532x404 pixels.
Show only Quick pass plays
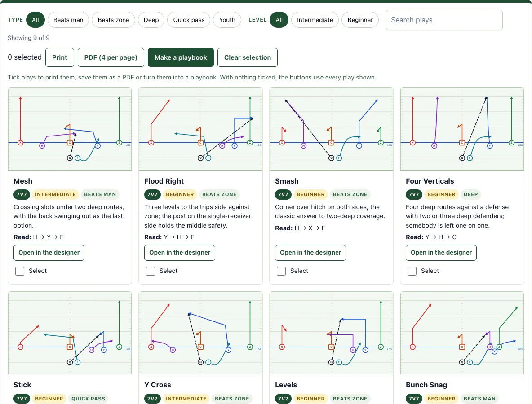click(189, 20)
